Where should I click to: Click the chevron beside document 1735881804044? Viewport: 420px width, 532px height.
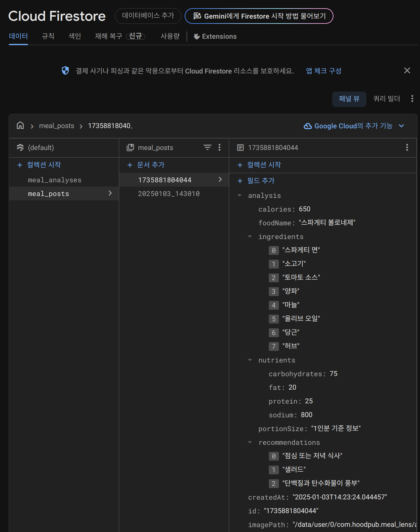tap(220, 180)
